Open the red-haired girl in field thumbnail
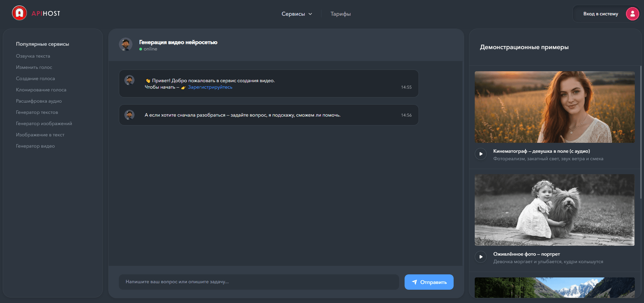Viewport: 644px width, 303px height. (x=554, y=107)
